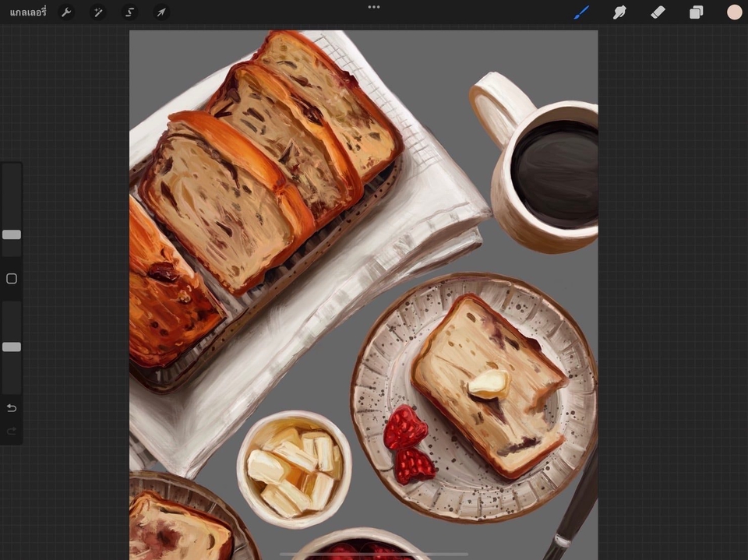Select the Smudge finger tool

619,12
